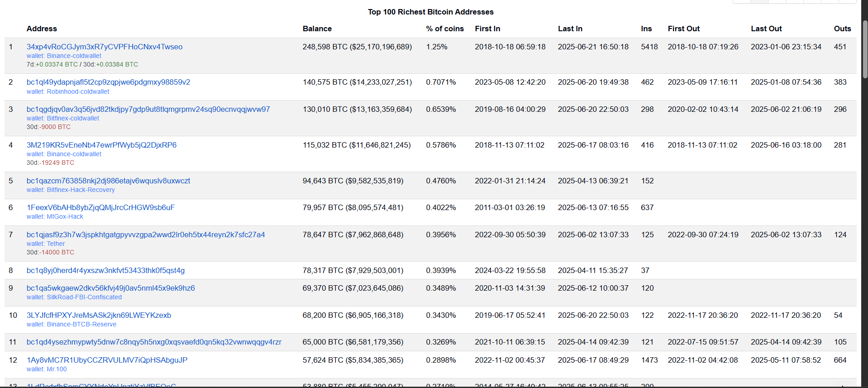Click the 7d:+0.03374 BTC change text

tap(52, 64)
